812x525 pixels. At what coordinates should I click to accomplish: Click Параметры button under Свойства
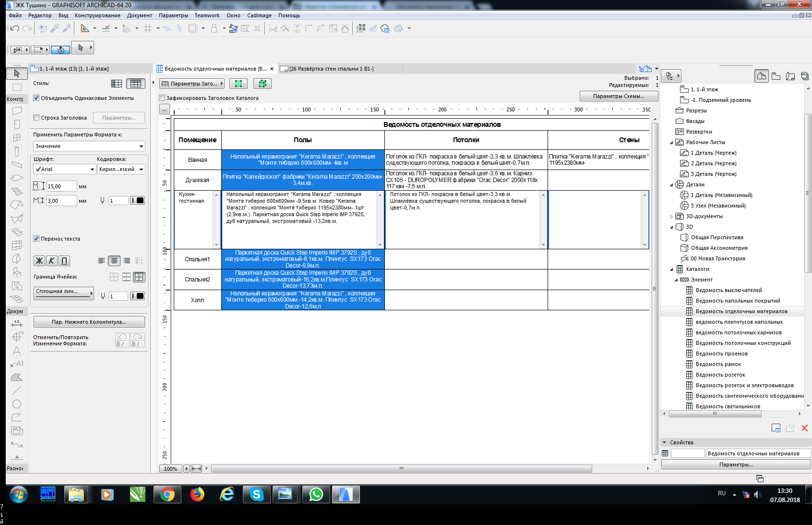(x=736, y=464)
